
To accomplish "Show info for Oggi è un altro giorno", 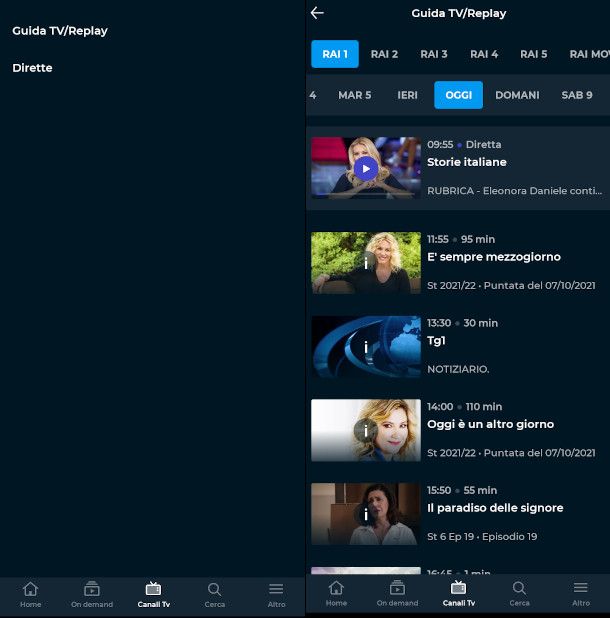I will point(366,430).
